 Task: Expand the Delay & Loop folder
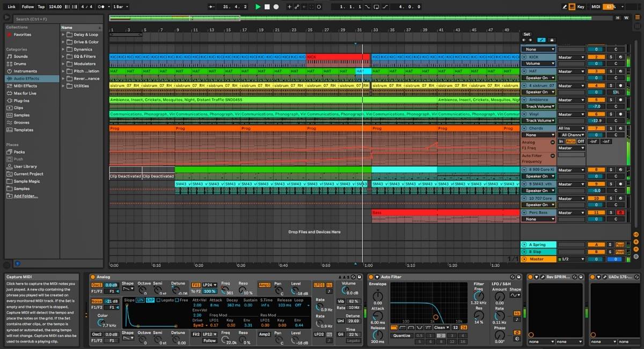[x=63, y=34]
